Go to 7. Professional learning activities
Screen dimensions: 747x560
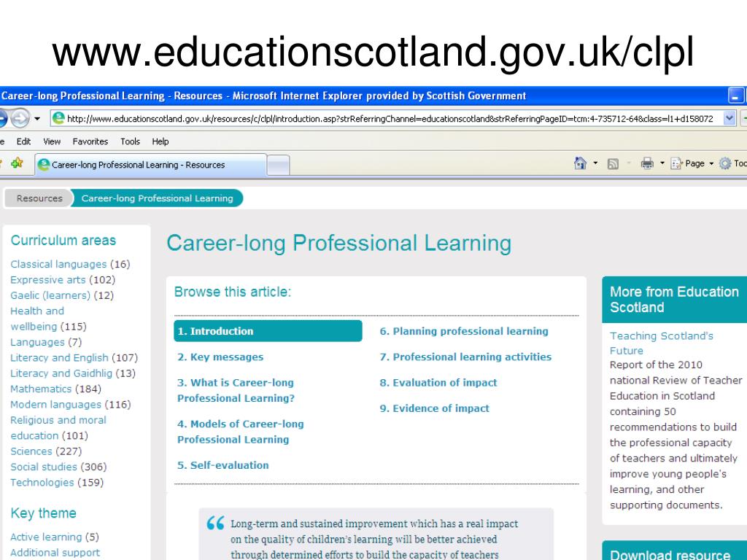465,357
